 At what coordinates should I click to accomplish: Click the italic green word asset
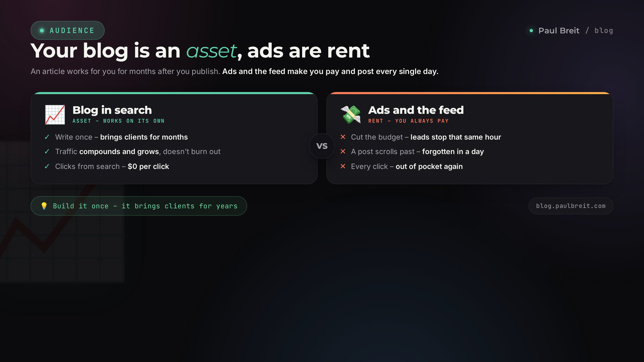(x=212, y=51)
